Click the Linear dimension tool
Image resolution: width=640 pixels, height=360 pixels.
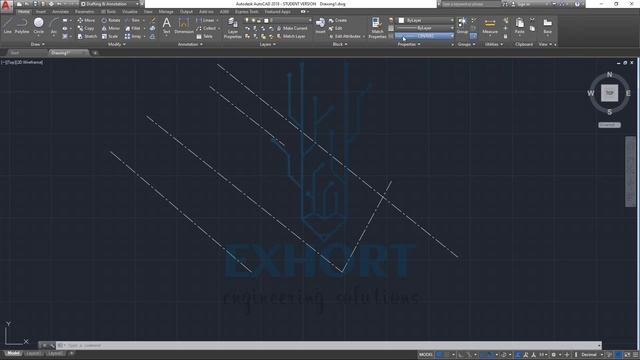click(205, 20)
